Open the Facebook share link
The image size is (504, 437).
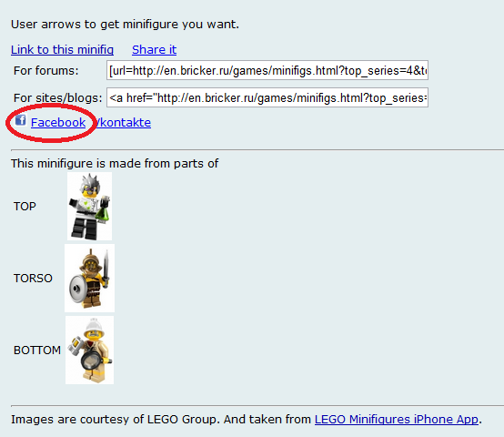(58, 123)
